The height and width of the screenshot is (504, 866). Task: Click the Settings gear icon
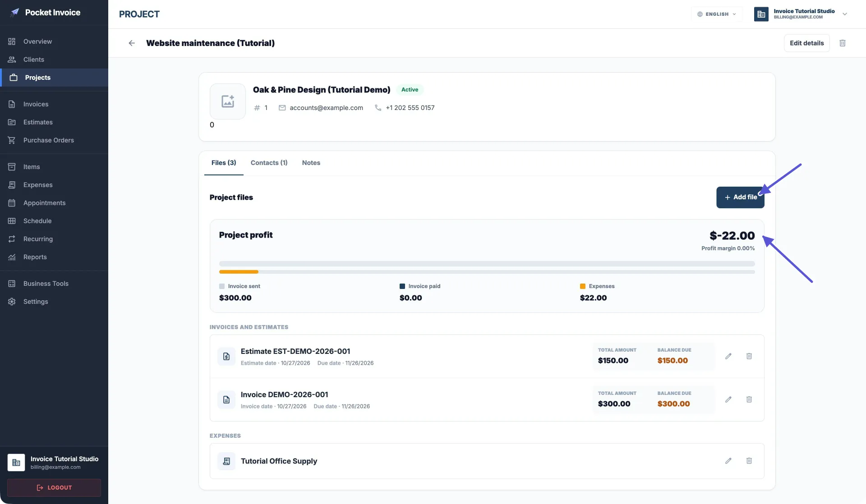click(x=12, y=302)
